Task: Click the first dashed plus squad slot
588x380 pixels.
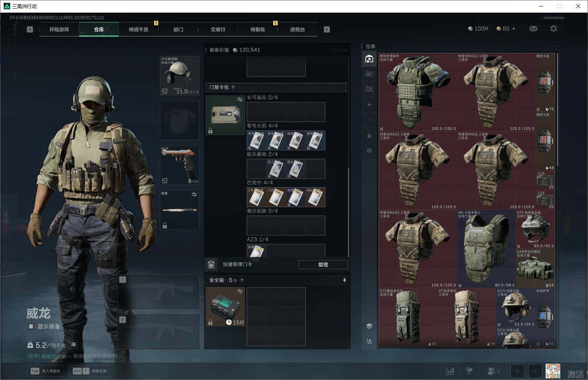Action: click(517, 371)
